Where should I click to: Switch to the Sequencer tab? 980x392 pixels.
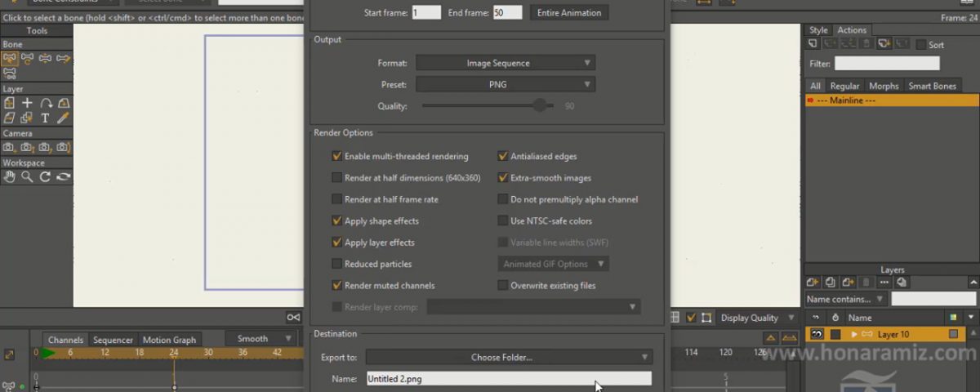click(113, 340)
